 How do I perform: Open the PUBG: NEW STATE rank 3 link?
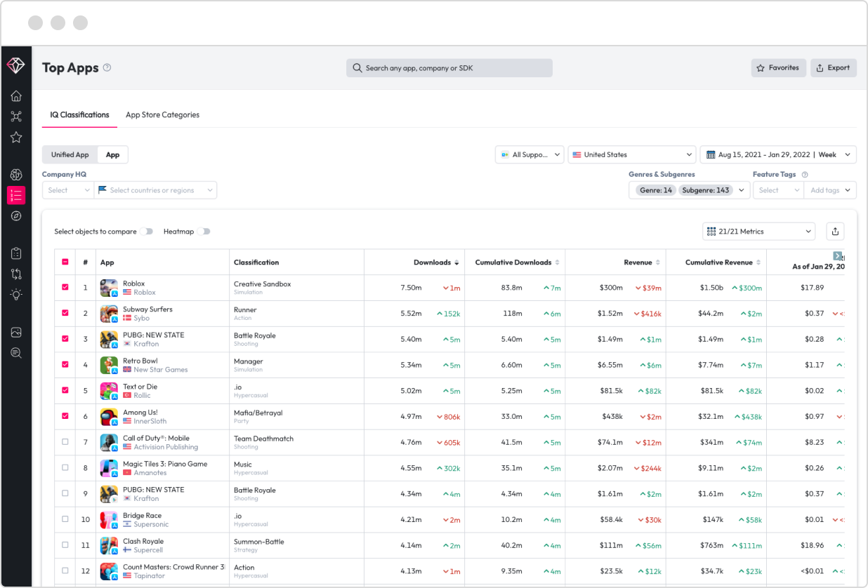pyautogui.click(x=154, y=335)
